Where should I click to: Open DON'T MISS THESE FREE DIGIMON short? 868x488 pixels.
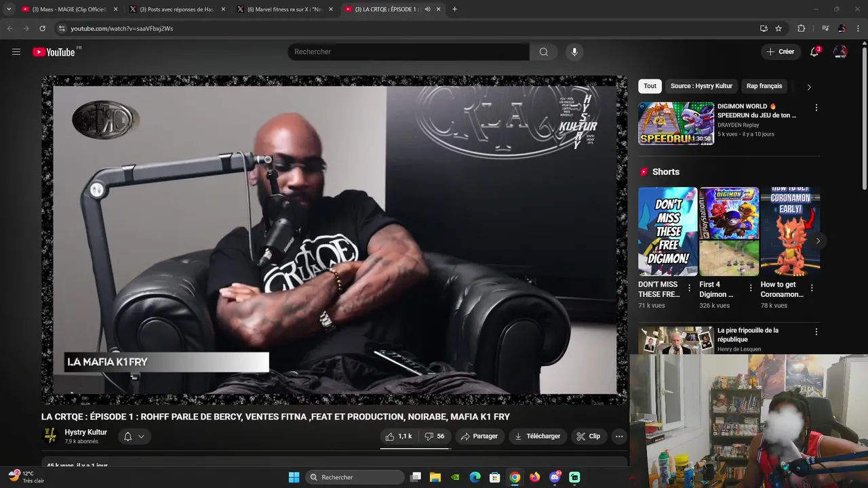click(668, 231)
